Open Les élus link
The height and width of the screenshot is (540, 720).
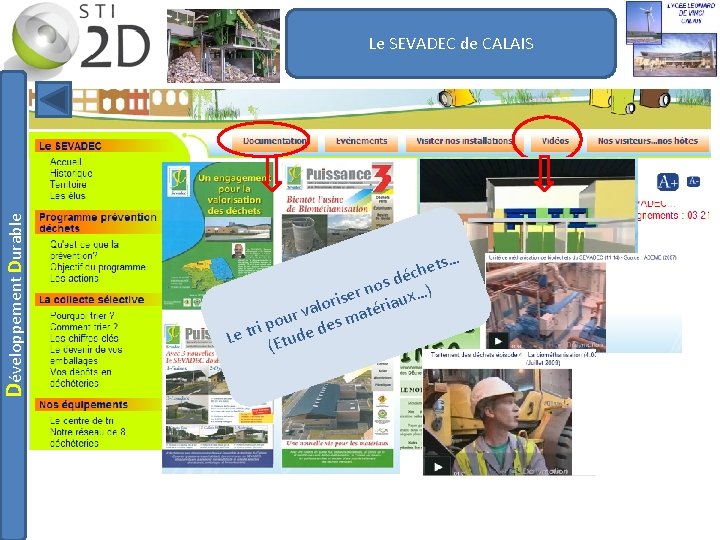click(68, 196)
